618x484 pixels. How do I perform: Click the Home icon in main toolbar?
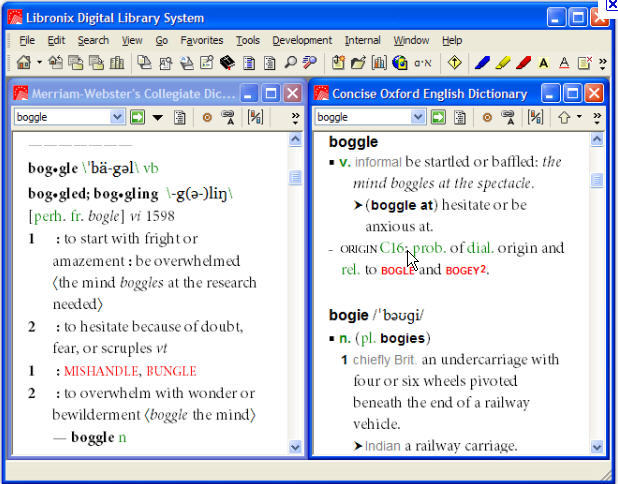pyautogui.click(x=24, y=62)
